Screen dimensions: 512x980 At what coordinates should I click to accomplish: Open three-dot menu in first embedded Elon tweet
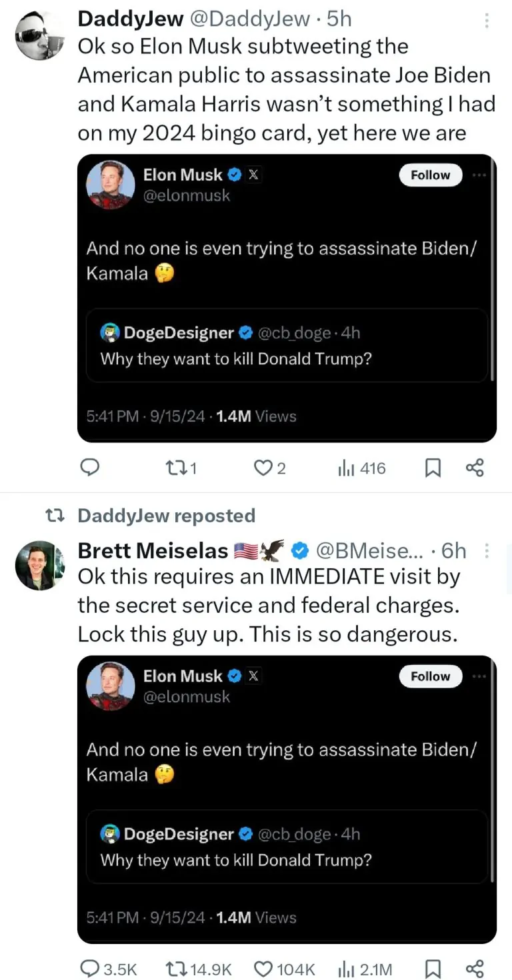479,175
